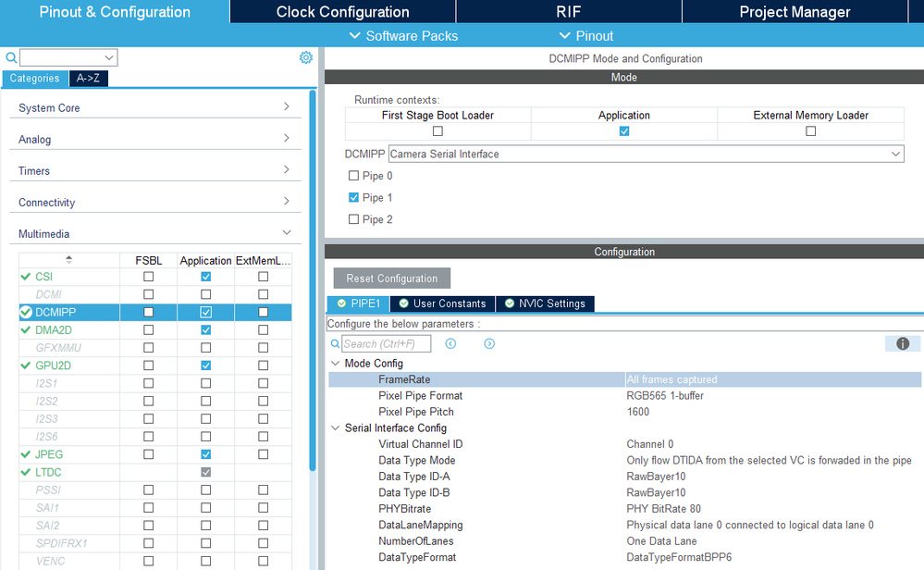This screenshot has width=924, height=570.
Task: Switch to Clock Configuration tab
Action: (x=342, y=12)
